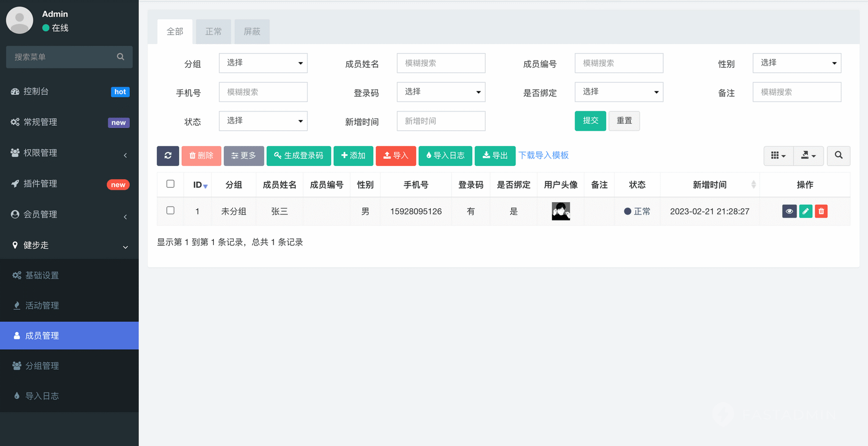Click the user avatar thumbnail for 张三
Image resolution: width=868 pixels, height=446 pixels.
[561, 211]
